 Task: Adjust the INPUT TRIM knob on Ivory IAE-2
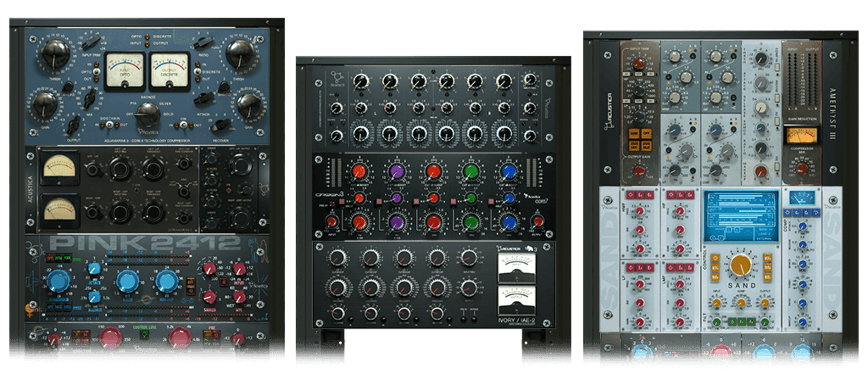(469, 257)
